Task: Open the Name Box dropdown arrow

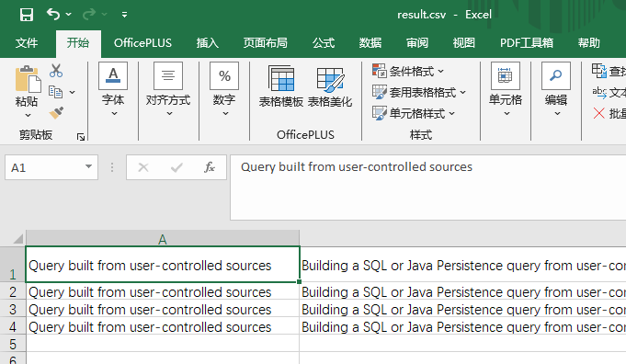Action: 88,166
